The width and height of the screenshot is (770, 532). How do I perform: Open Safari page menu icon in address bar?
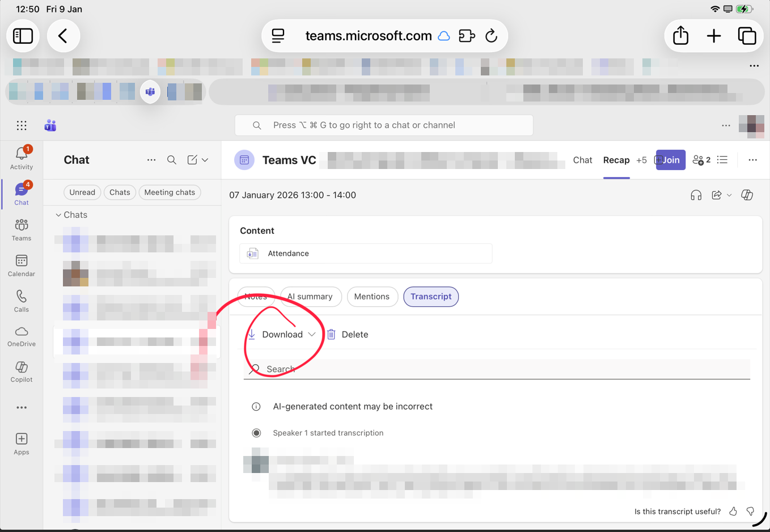[x=278, y=36]
